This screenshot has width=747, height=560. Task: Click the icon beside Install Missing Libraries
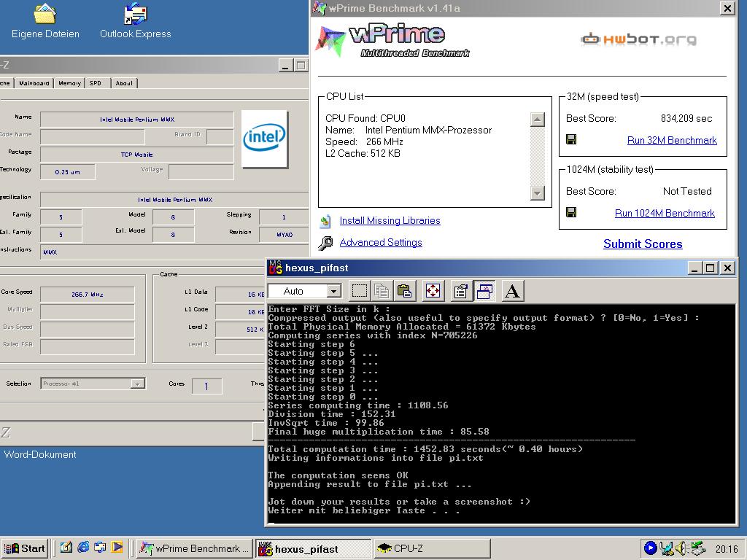[x=326, y=221]
